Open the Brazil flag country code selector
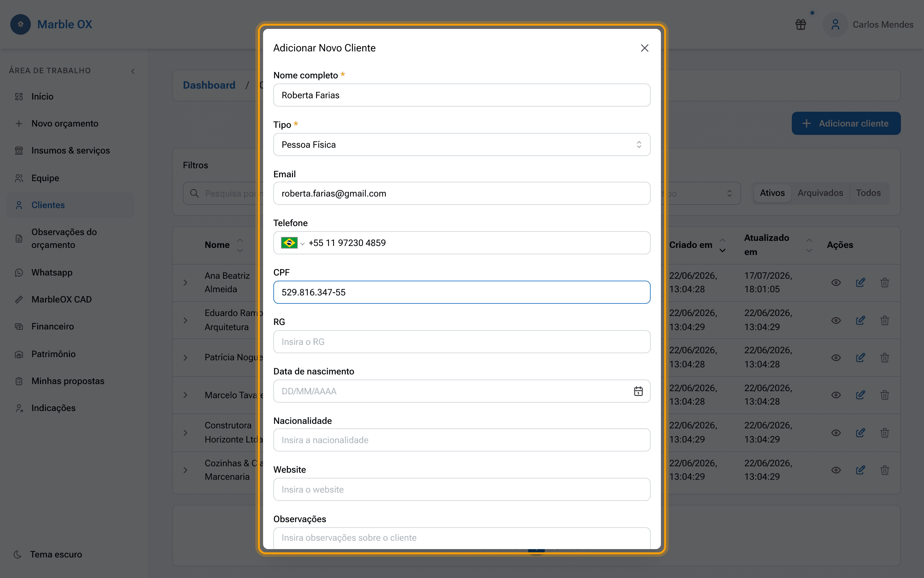Screen dimensions: 924x578 click(x=293, y=243)
